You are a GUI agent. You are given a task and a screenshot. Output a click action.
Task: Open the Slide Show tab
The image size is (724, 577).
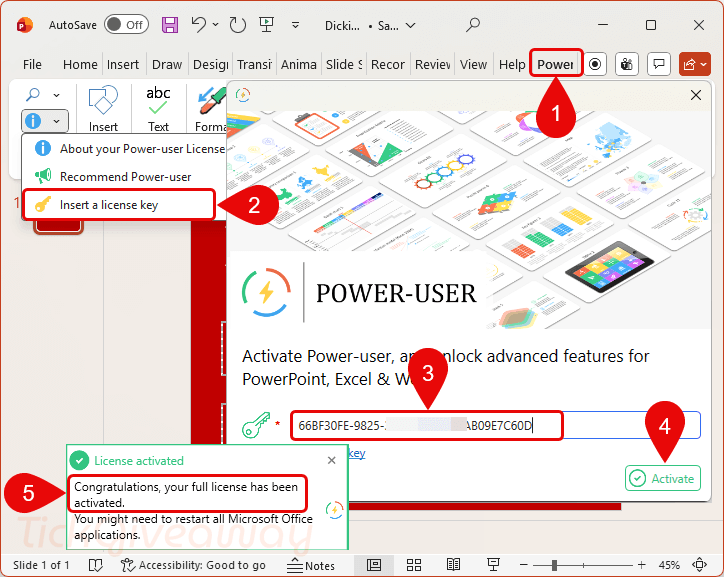(x=344, y=65)
